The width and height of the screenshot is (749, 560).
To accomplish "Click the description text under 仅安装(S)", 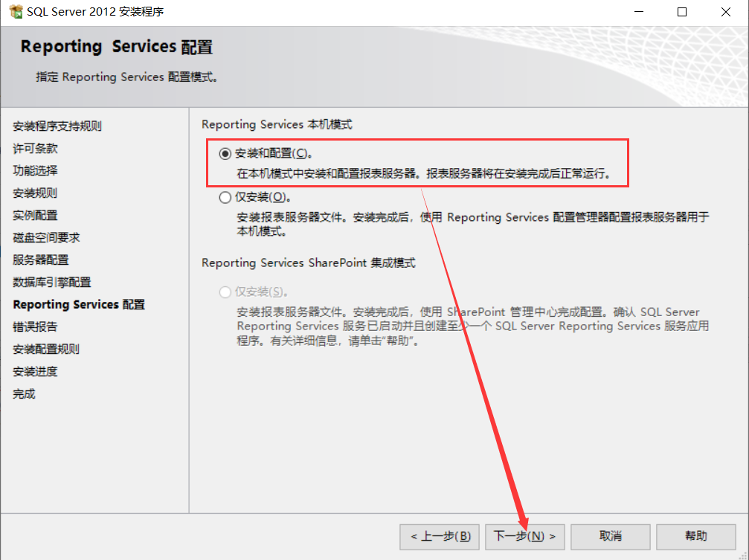I will [473, 326].
